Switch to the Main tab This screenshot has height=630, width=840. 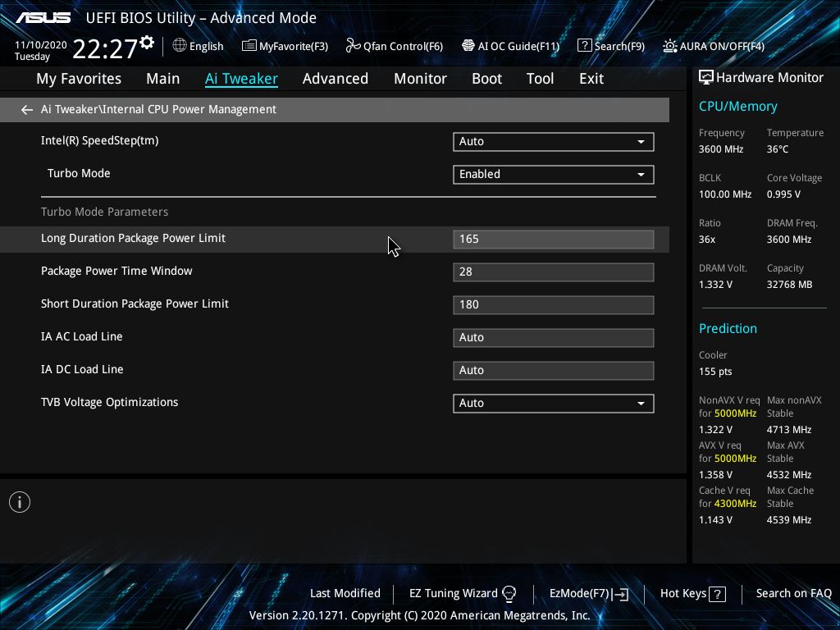(163, 79)
